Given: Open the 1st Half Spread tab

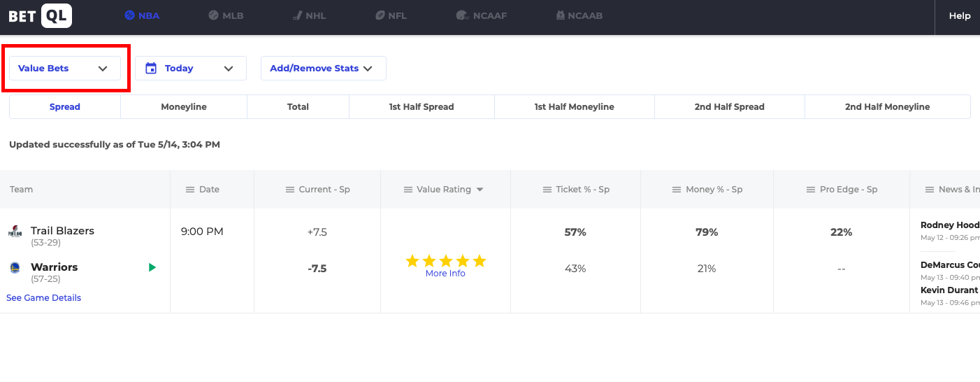Looking at the screenshot, I should pyautogui.click(x=421, y=107).
